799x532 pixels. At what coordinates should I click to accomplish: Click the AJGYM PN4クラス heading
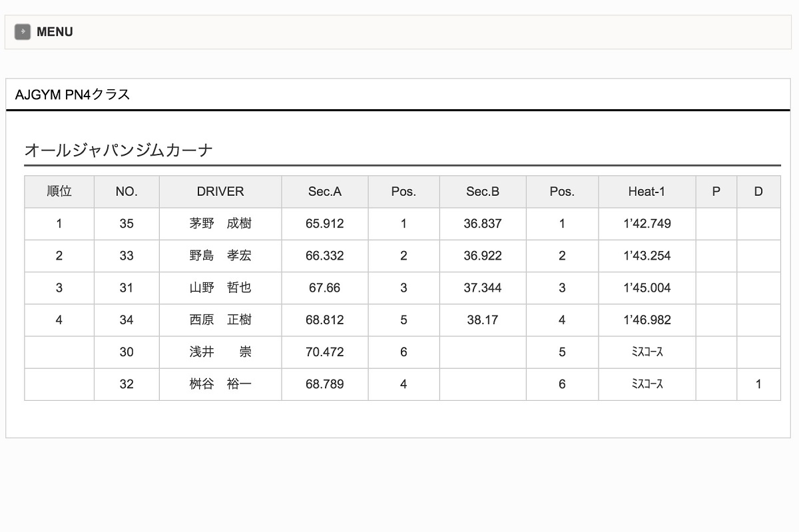(x=73, y=95)
